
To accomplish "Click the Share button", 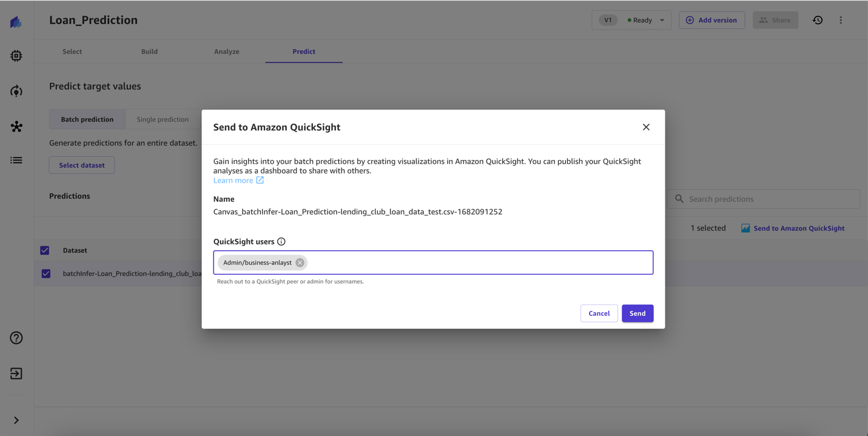I will [775, 20].
